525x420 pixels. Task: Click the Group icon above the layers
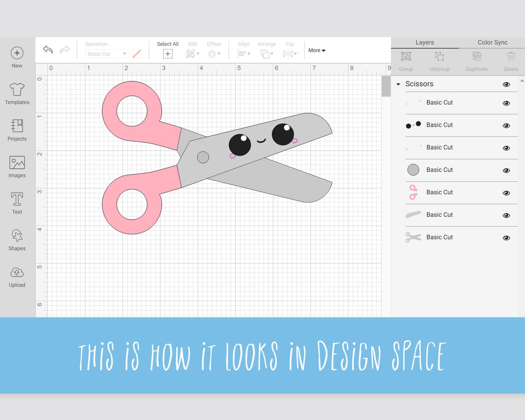click(x=406, y=58)
